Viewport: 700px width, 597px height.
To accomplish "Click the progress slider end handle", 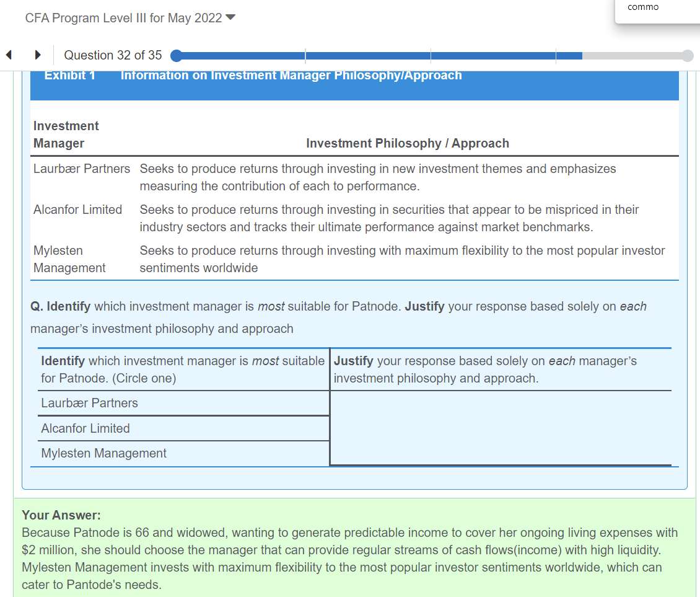I will point(688,55).
